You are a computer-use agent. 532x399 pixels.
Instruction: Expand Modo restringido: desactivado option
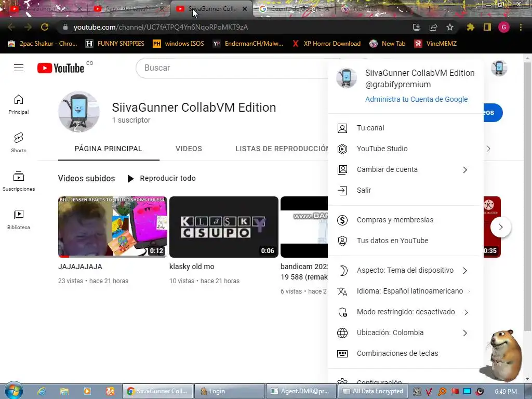[405, 312]
